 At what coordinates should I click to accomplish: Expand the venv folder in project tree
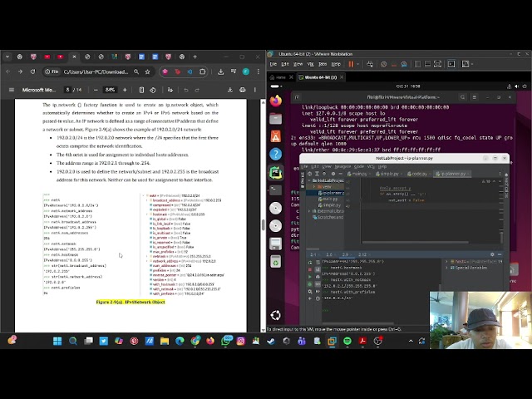[x=314, y=186]
